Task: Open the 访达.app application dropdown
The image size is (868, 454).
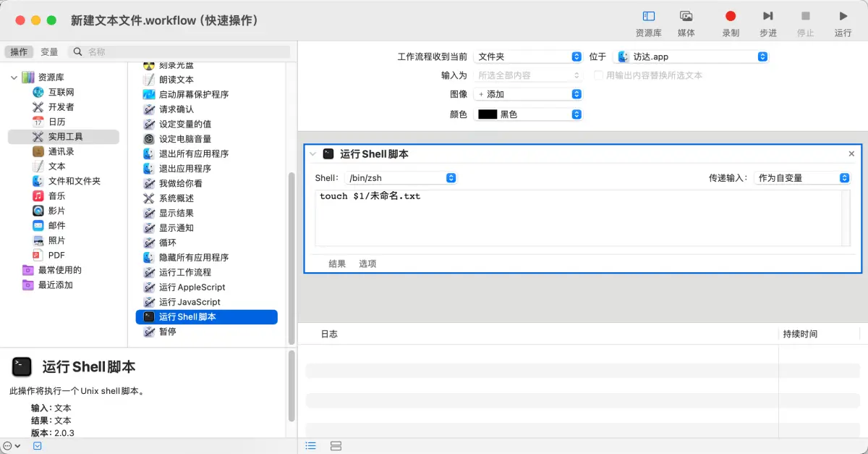Action: (x=690, y=56)
